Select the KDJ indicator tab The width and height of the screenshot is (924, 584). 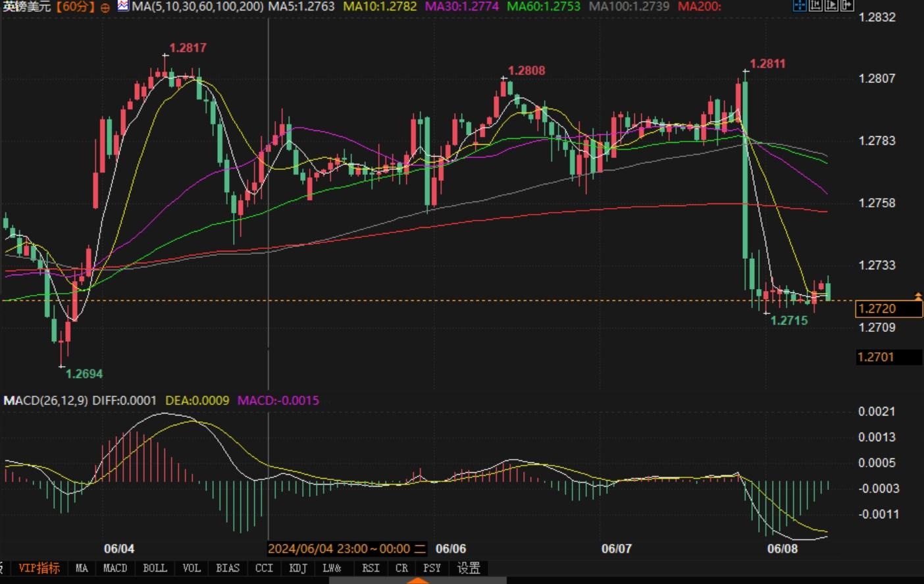tap(297, 568)
